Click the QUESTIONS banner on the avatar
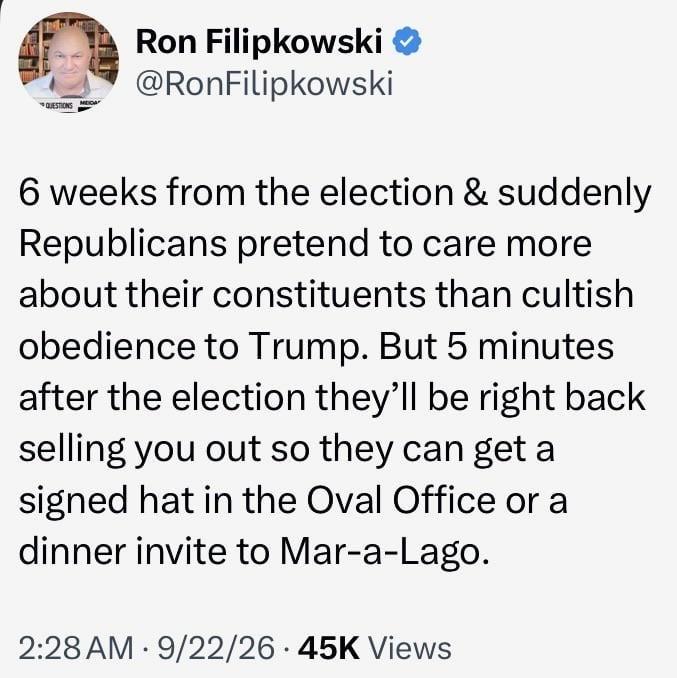677x678 pixels. (60, 105)
